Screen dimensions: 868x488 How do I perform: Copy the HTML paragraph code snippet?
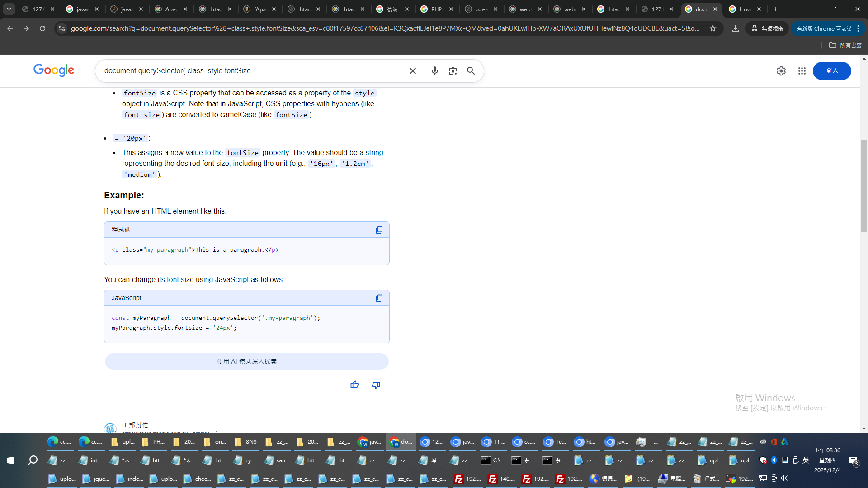pyautogui.click(x=379, y=230)
